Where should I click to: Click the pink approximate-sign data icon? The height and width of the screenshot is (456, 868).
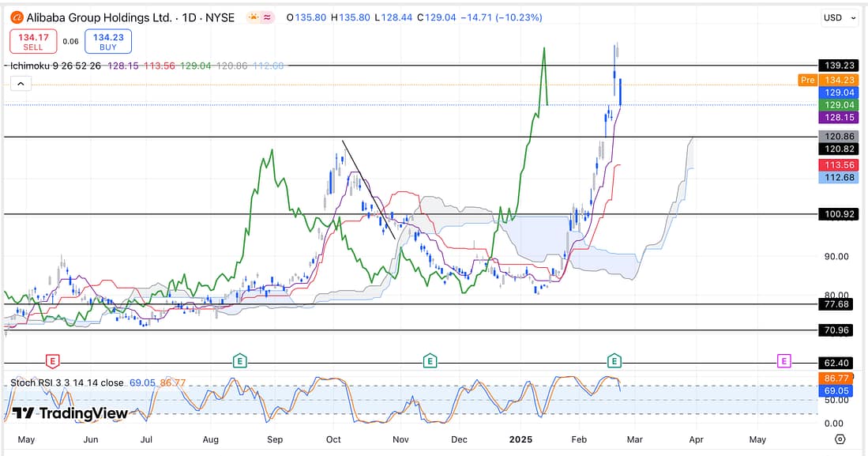click(268, 17)
